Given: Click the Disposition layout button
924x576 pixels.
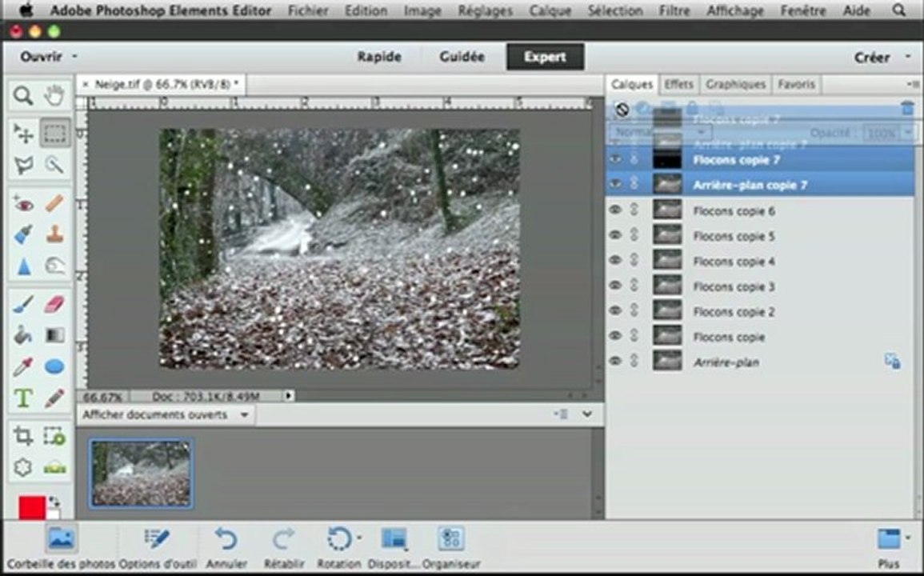Looking at the screenshot, I should pos(394,548).
